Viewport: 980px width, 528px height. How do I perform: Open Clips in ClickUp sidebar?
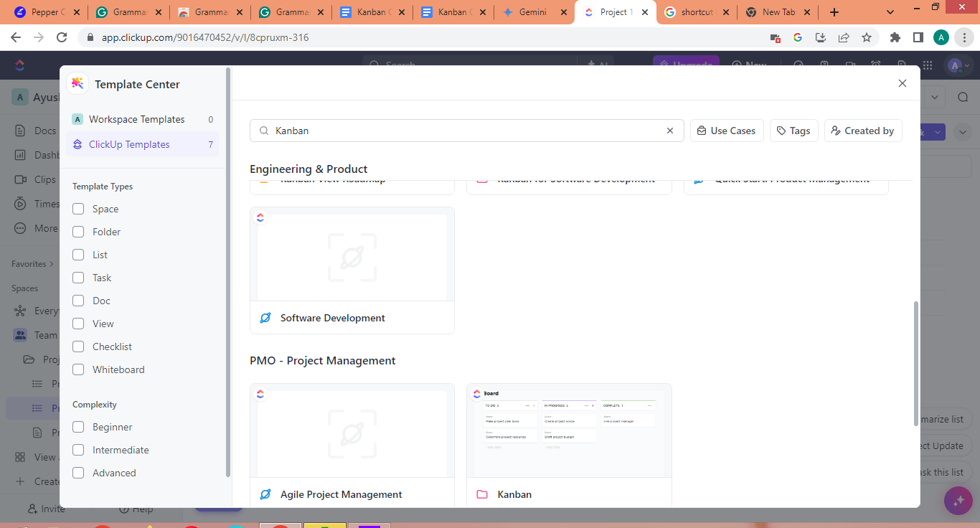coord(37,179)
